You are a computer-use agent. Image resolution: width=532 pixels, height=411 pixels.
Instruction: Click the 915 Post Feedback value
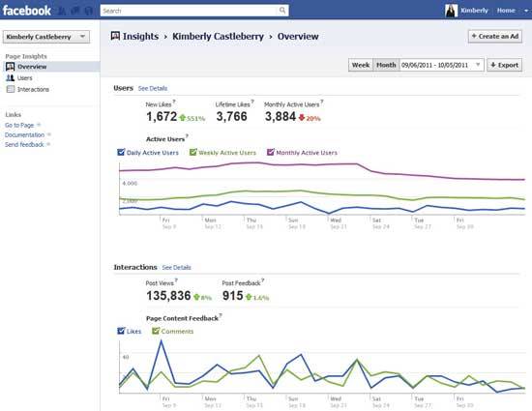tap(233, 295)
